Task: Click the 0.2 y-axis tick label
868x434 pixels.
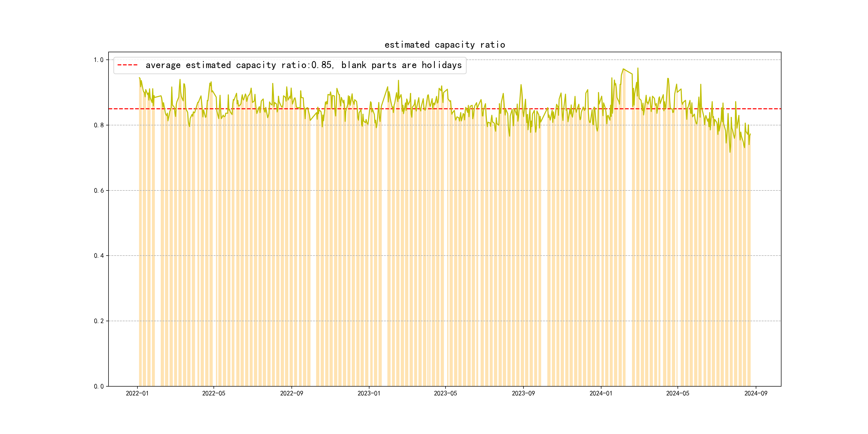Action: (99, 321)
